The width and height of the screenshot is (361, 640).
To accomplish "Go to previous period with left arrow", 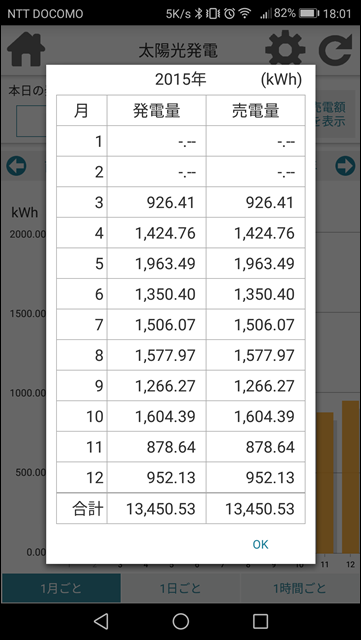I will (x=16, y=166).
